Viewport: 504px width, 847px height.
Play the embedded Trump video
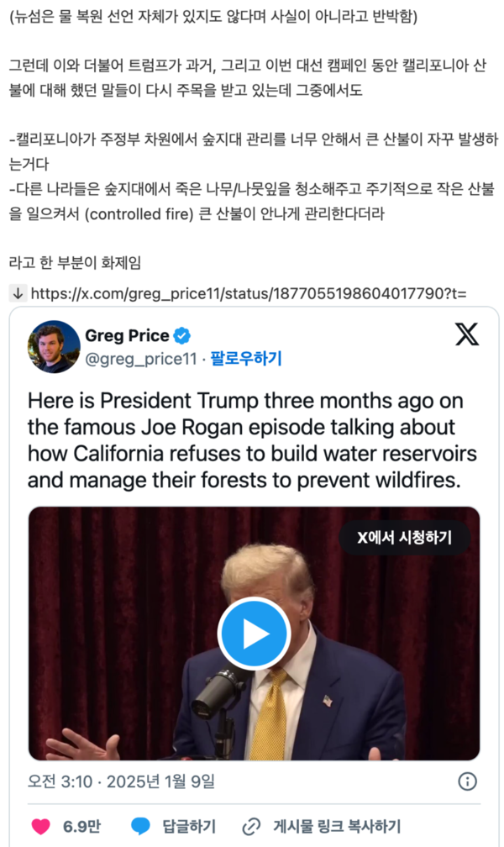pos(254,634)
